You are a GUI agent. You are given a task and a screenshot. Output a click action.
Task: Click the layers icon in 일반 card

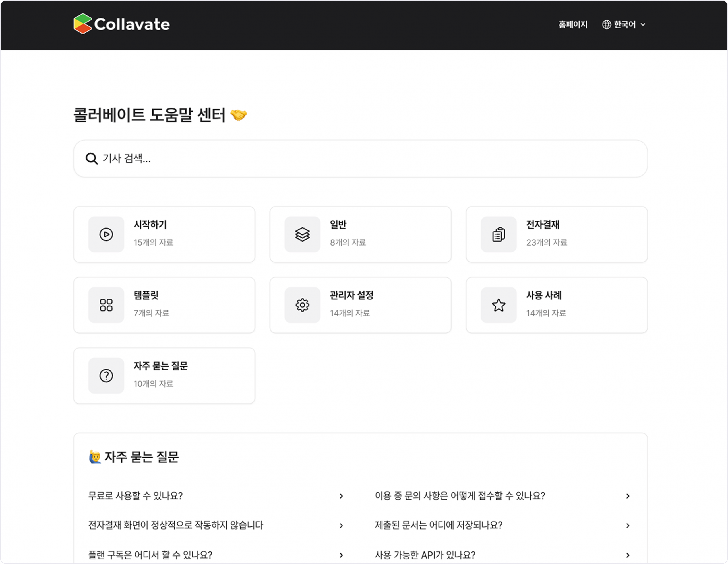coord(302,234)
